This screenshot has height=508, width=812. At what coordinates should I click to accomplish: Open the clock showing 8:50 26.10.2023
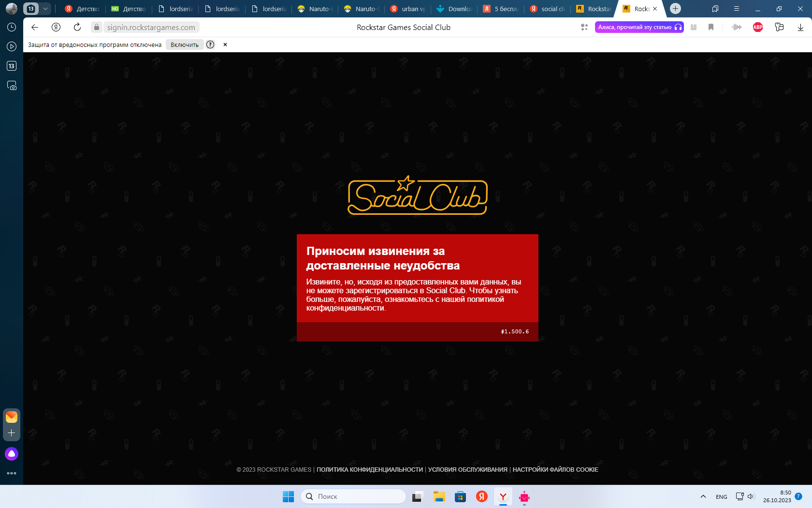point(777,496)
